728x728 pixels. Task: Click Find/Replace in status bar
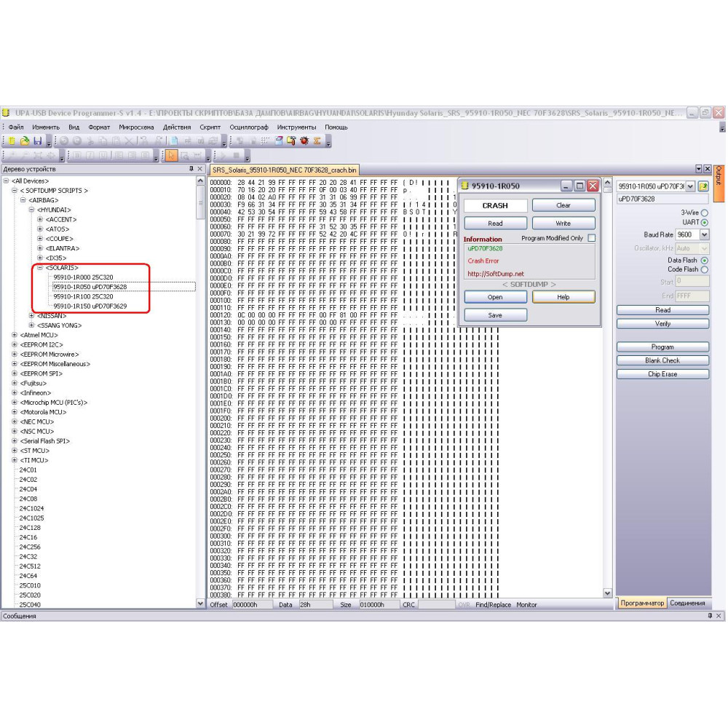tap(493, 604)
